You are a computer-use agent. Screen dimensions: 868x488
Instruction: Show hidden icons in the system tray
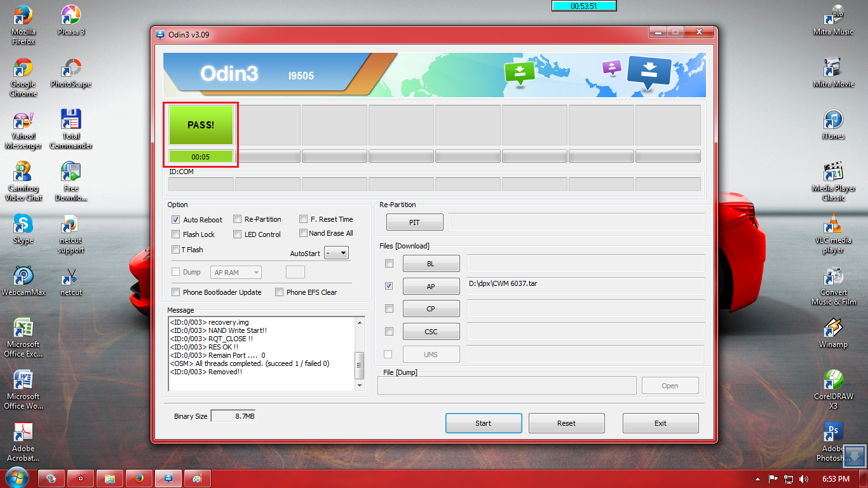757,478
